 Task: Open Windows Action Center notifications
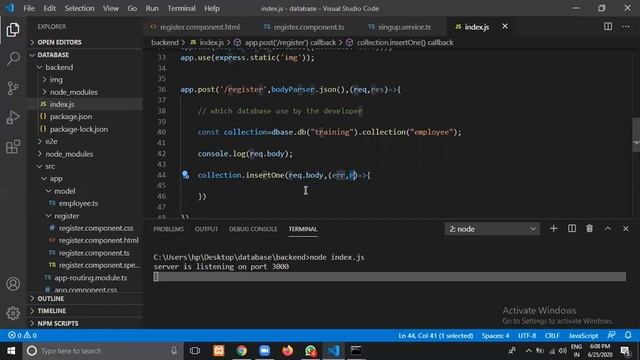[x=625, y=351]
